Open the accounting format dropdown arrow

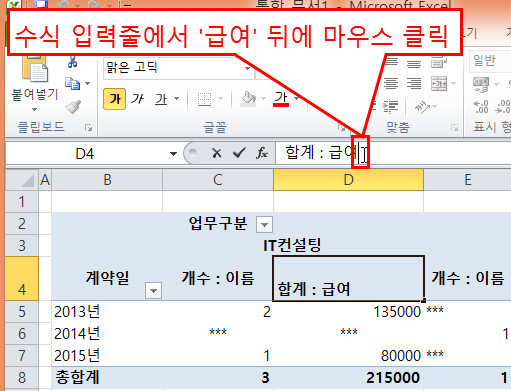pos(496,84)
